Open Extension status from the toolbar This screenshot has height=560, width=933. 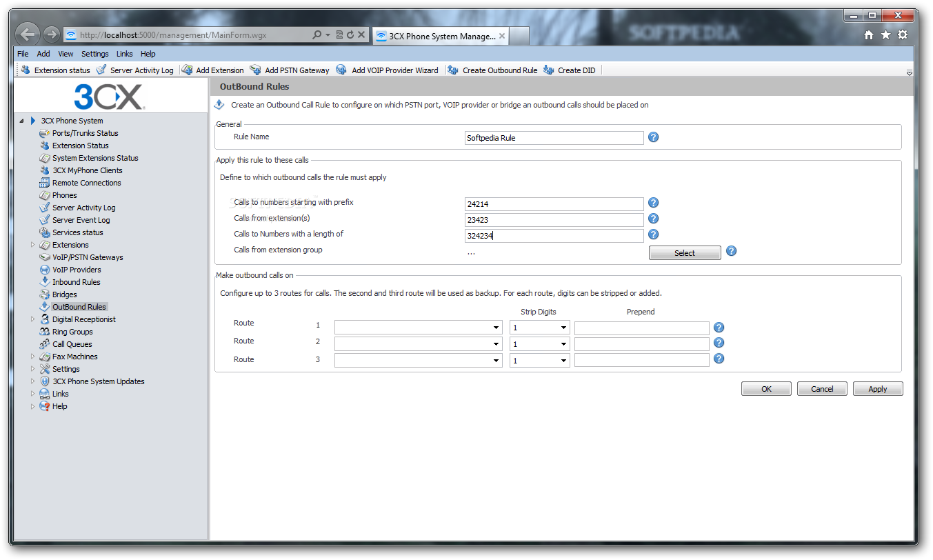(x=56, y=70)
